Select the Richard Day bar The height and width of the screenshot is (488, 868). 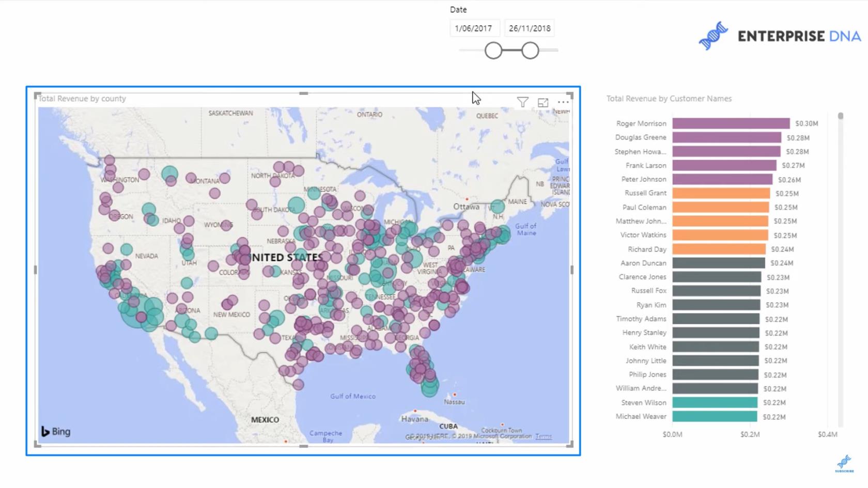pyautogui.click(x=719, y=249)
